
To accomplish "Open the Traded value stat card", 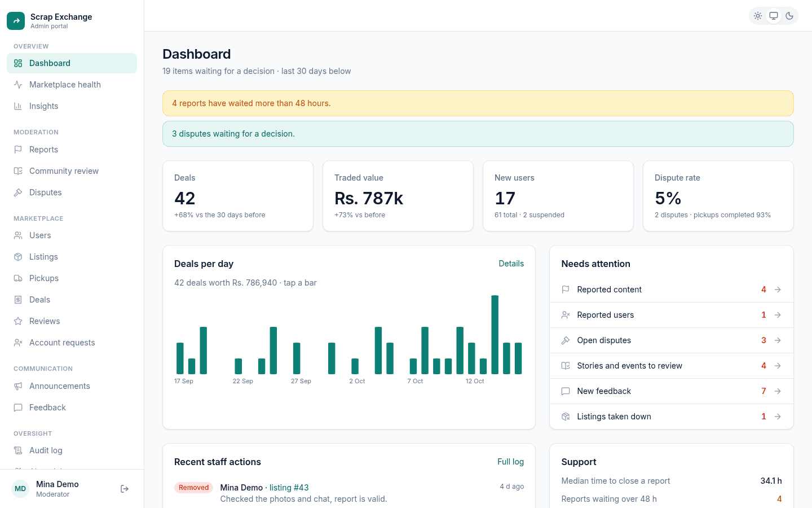I will 398,196.
